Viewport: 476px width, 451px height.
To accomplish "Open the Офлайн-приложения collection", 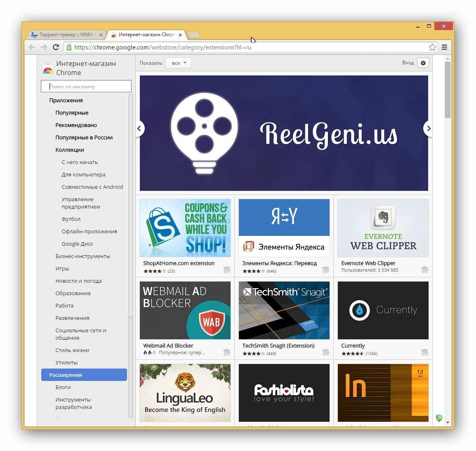I will pyautogui.click(x=89, y=232).
